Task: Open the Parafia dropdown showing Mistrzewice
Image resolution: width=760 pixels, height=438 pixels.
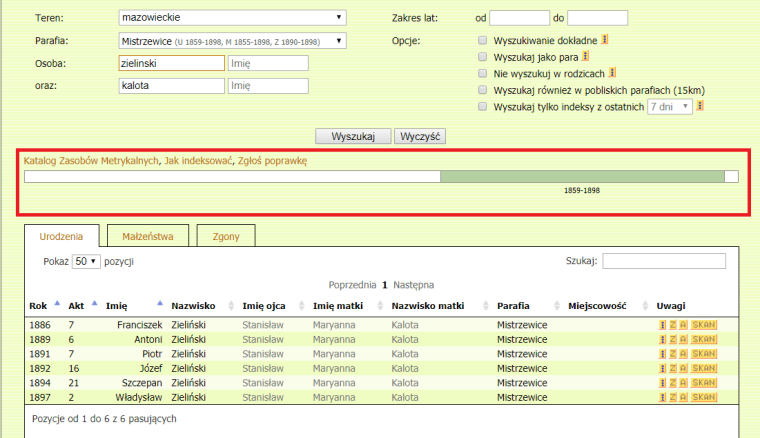Action: 232,41
